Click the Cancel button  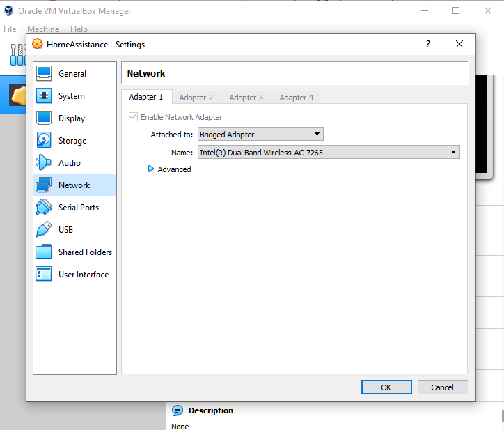click(x=442, y=387)
